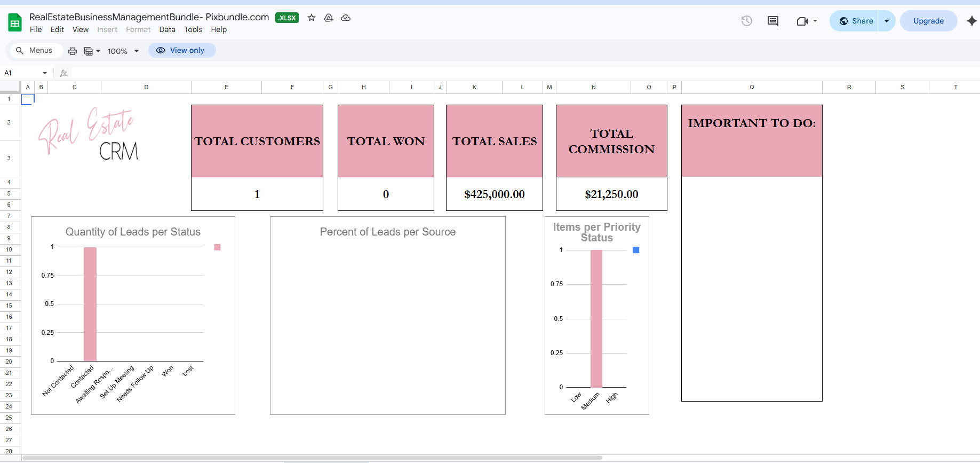Select the pink legend swatch in Leads chart
Viewport: 980px width, 463px height.
coord(217,247)
